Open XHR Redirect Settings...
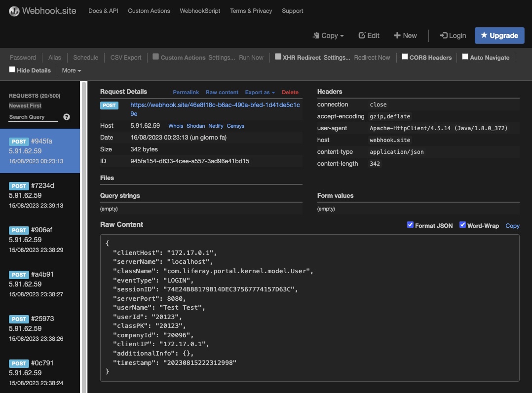This screenshot has width=532, height=393. (337, 58)
